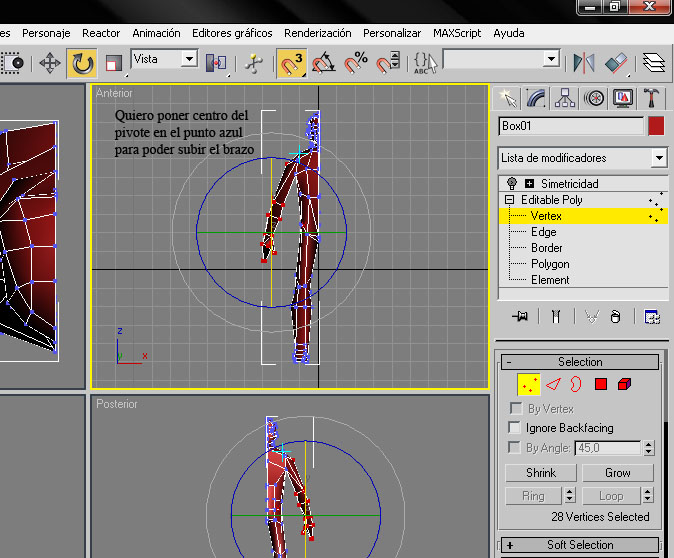The image size is (674, 558).
Task: Toggle the Angle Snap icon
Action: click(324, 63)
